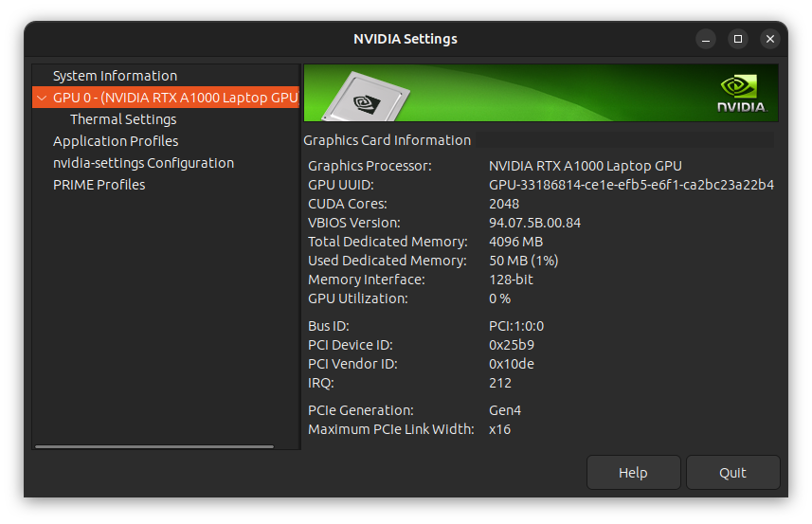
Task: Click Total Dedicated Memory value 4096 MB
Action: tap(515, 242)
